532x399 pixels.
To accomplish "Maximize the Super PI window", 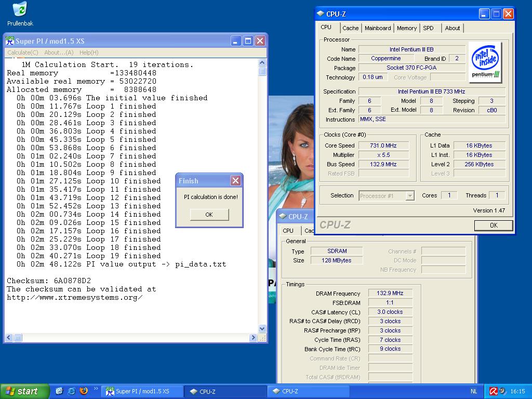I will click(248, 41).
